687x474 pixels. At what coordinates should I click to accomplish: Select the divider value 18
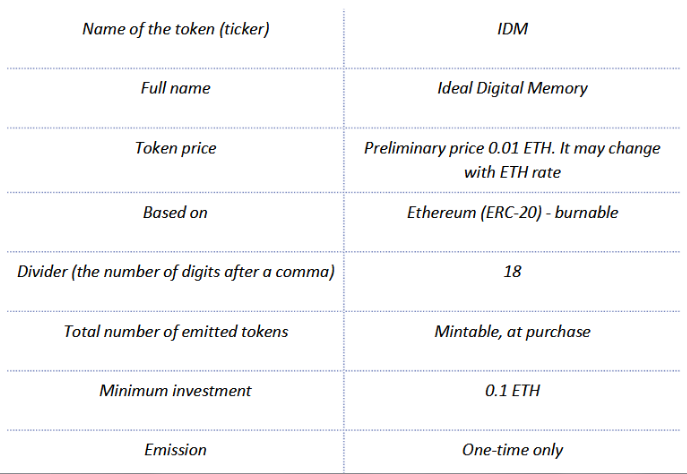512,272
